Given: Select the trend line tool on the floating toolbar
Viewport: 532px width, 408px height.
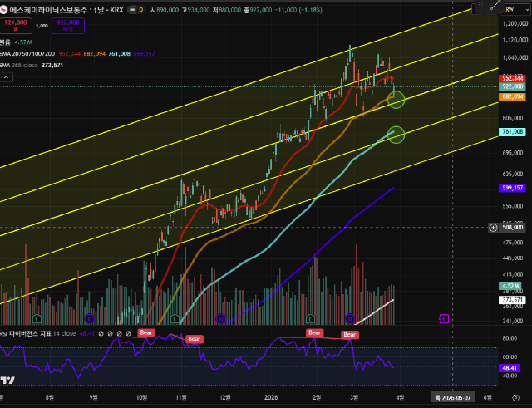Looking at the screenshot, I should [495, 5].
